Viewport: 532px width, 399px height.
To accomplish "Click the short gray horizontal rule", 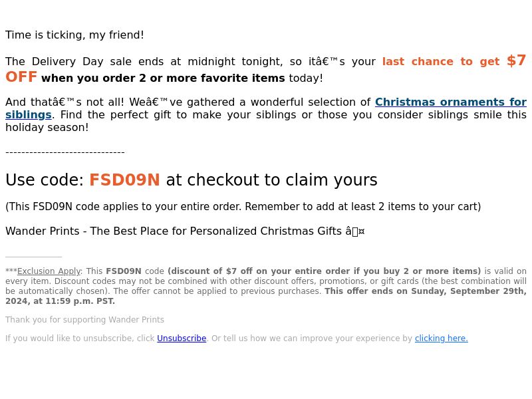I will [x=34, y=257].
